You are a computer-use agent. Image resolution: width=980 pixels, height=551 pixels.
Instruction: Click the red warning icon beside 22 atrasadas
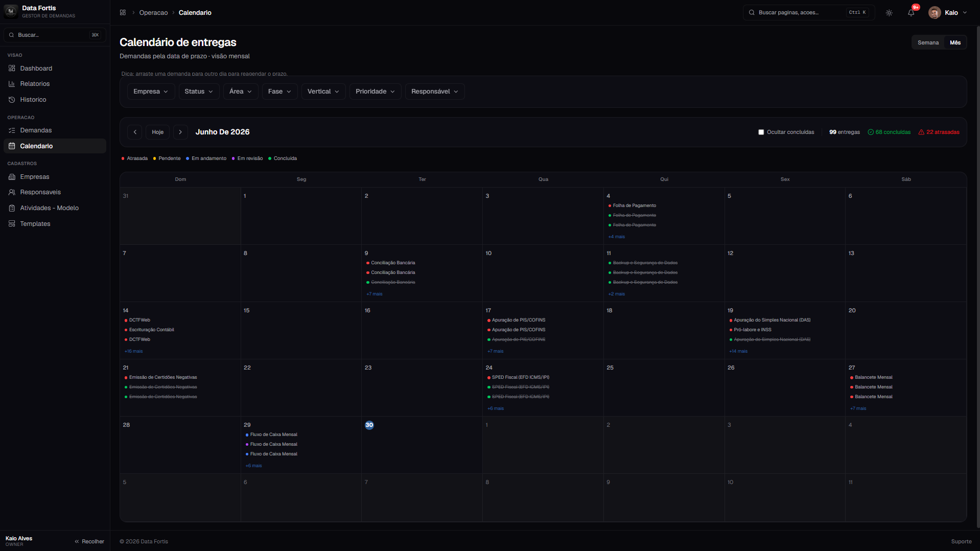click(921, 132)
